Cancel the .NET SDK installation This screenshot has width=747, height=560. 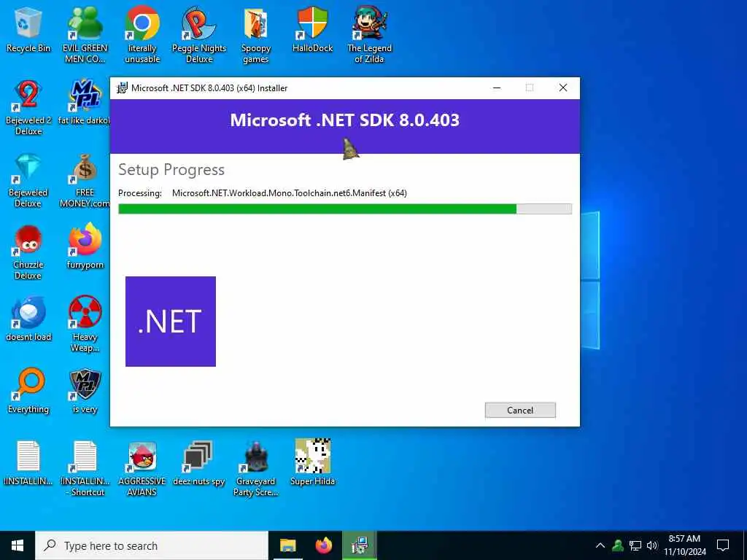click(x=519, y=410)
